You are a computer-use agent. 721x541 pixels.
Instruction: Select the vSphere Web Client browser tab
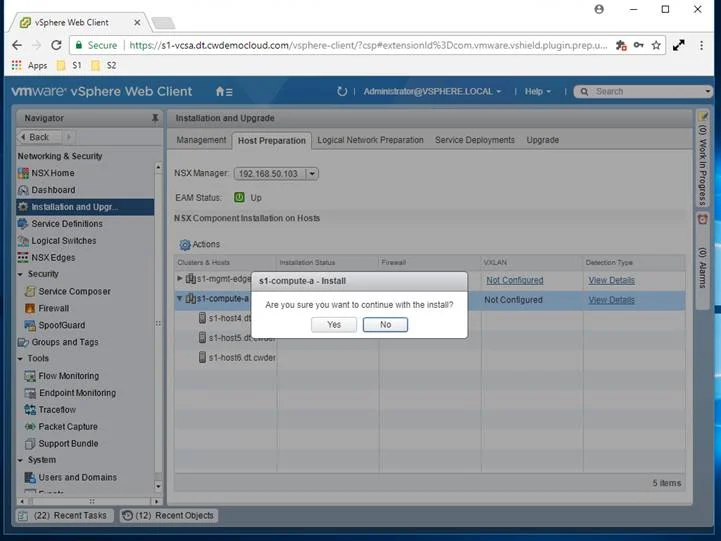click(78, 22)
